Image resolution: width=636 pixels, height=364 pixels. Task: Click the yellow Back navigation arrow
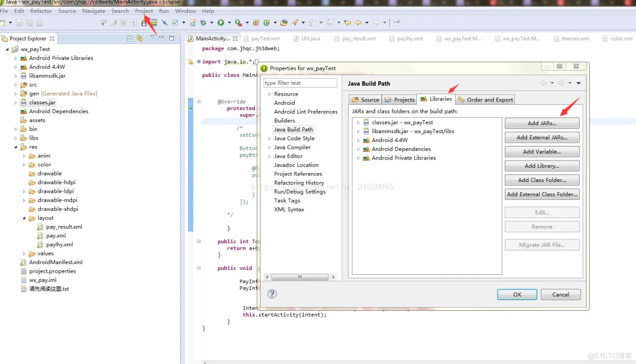pyautogui.click(x=358, y=23)
